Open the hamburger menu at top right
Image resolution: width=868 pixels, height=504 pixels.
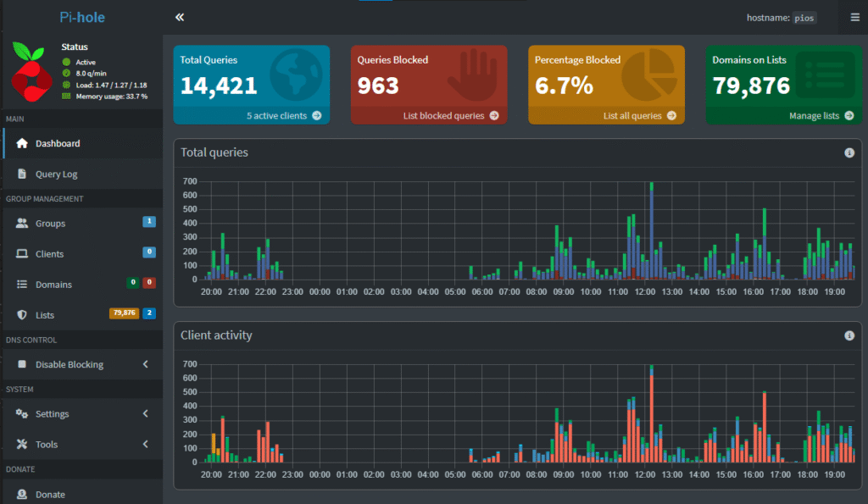(854, 17)
